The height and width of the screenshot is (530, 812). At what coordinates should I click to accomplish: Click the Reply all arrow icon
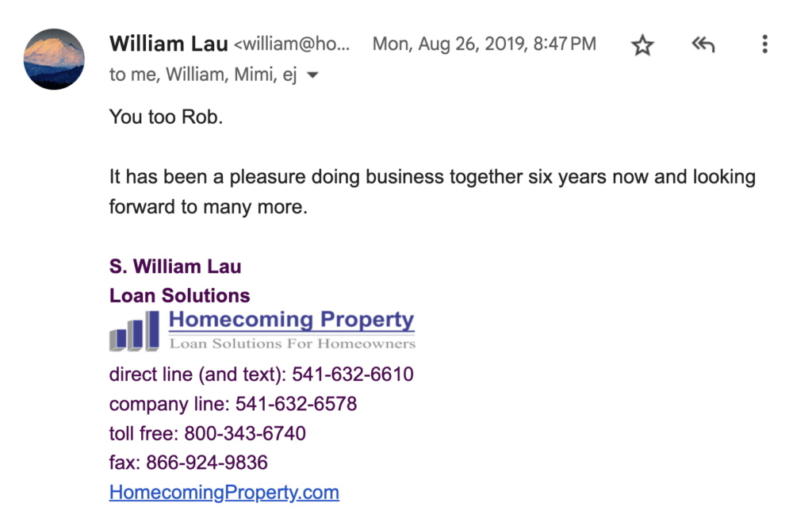click(703, 45)
